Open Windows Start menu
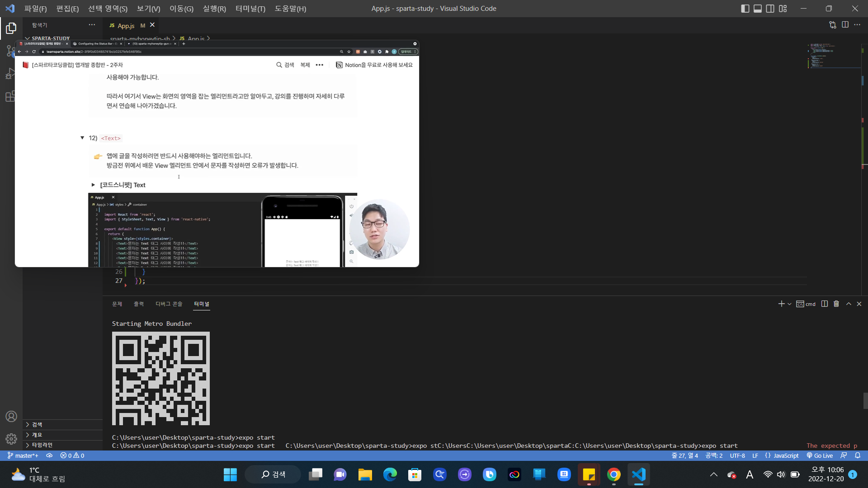Image resolution: width=868 pixels, height=488 pixels. [230, 474]
